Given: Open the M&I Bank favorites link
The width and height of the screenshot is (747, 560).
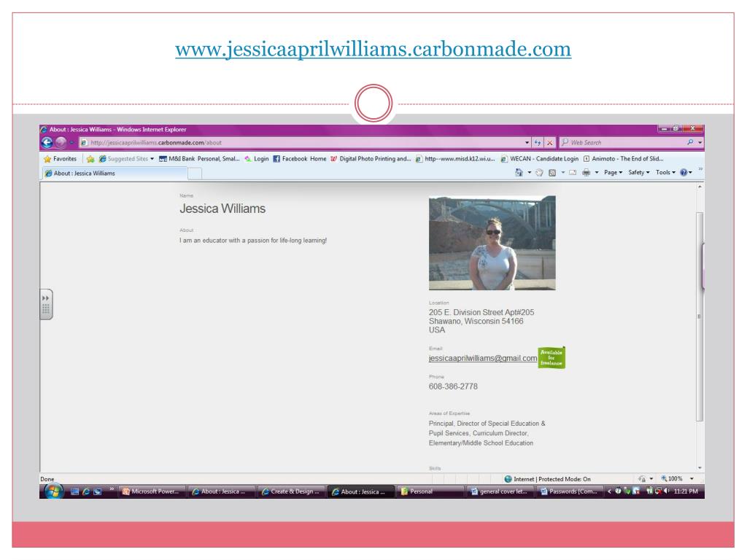Looking at the screenshot, I should coord(199,158).
